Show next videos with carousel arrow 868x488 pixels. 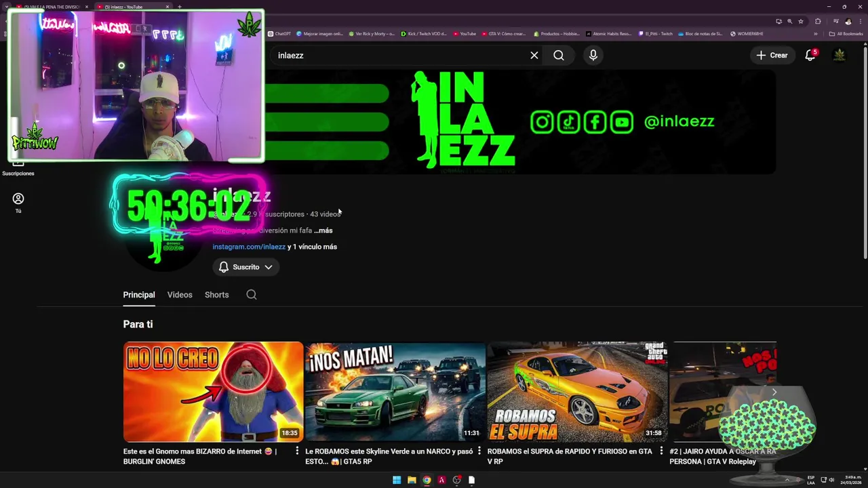pyautogui.click(x=774, y=392)
